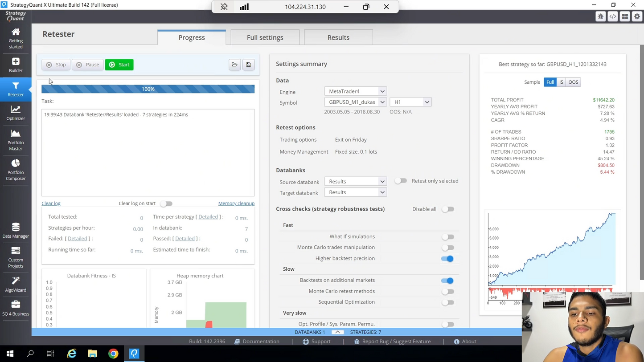Open Windows Start menu
Viewport: 644px width, 362px height.
10,354
